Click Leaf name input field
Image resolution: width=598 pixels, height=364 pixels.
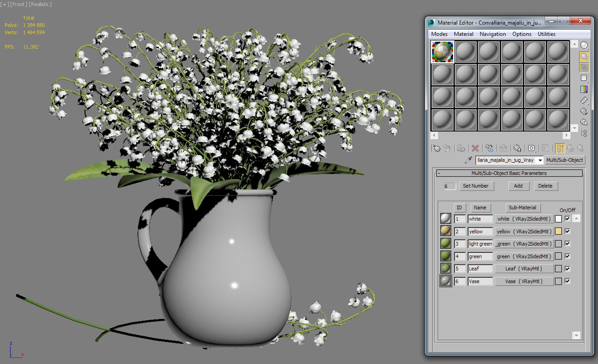point(480,269)
